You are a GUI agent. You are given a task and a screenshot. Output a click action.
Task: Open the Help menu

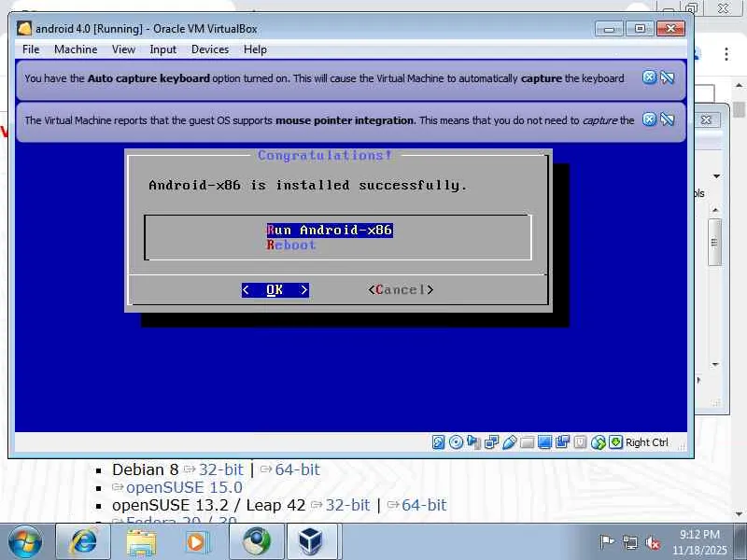tap(255, 49)
